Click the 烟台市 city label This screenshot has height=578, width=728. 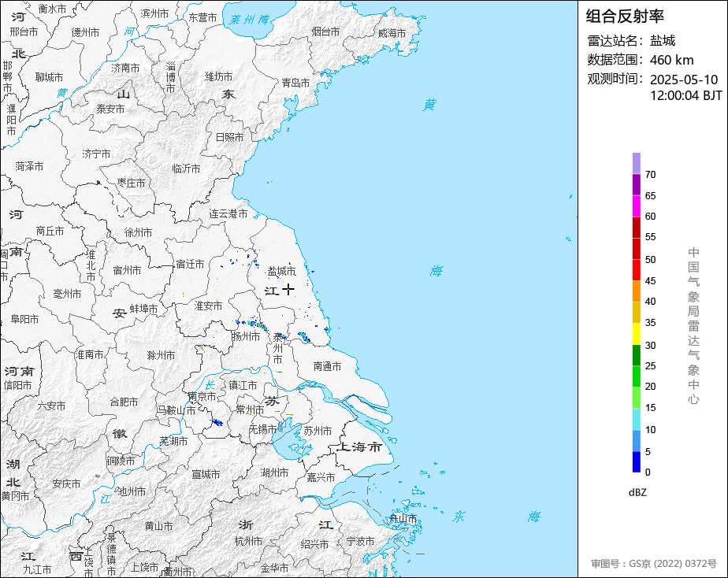(325, 31)
